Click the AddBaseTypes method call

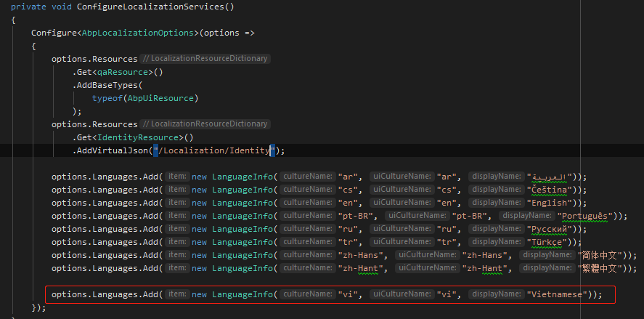tap(103, 85)
